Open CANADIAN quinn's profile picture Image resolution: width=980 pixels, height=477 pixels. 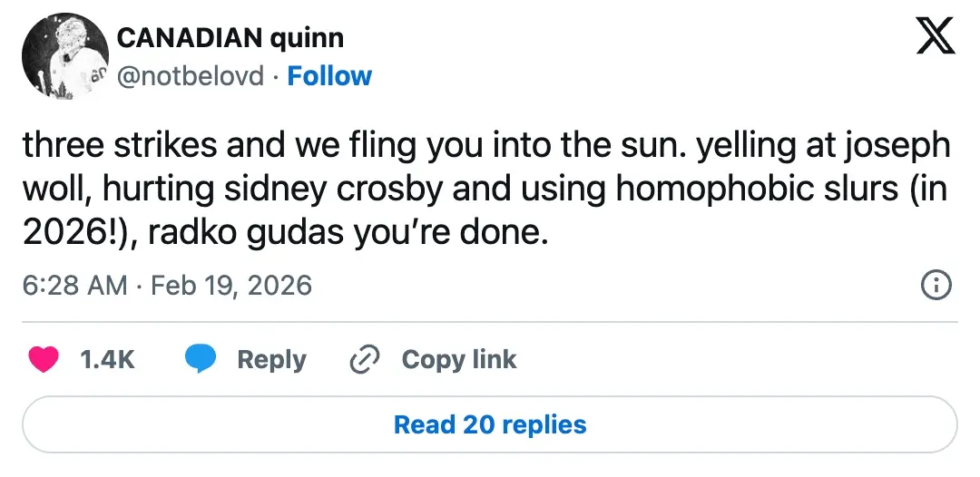[64, 55]
